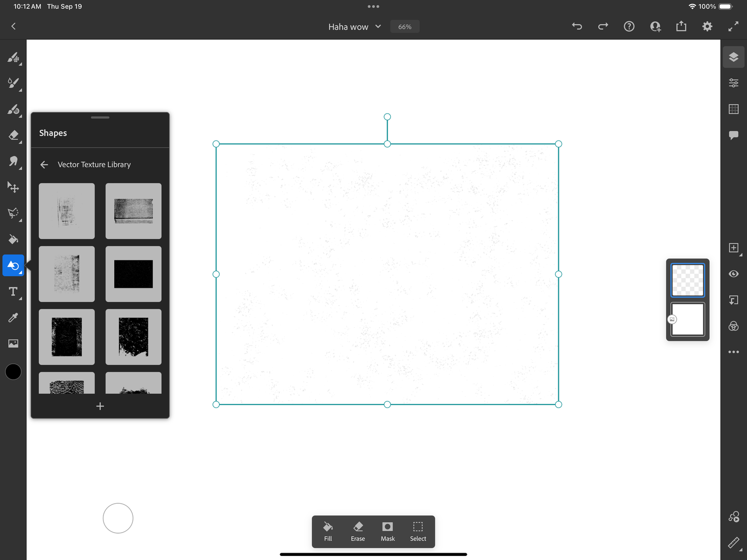The height and width of the screenshot is (560, 747).
Task: Open layer Appearance filters
Action: 734,326
